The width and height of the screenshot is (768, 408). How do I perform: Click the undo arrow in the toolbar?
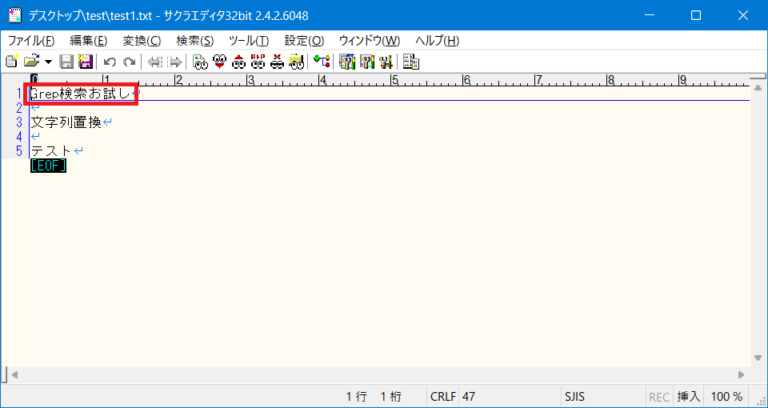click(109, 61)
